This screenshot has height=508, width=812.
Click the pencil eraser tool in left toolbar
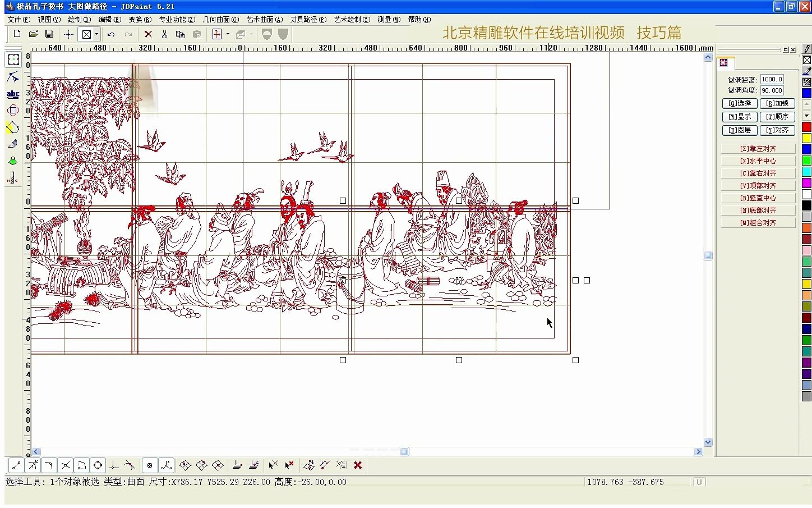click(x=13, y=144)
